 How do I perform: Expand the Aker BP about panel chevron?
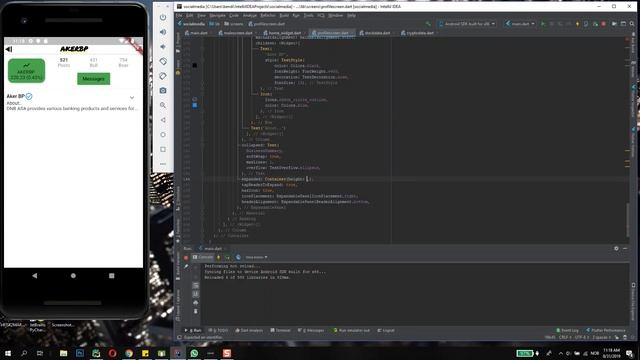tap(132, 98)
